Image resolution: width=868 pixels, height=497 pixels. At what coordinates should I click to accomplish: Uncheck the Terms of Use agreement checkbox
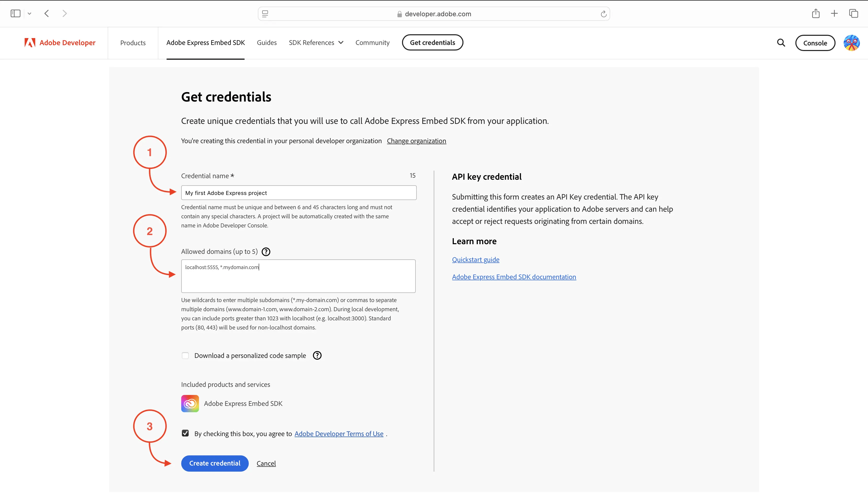[185, 433]
